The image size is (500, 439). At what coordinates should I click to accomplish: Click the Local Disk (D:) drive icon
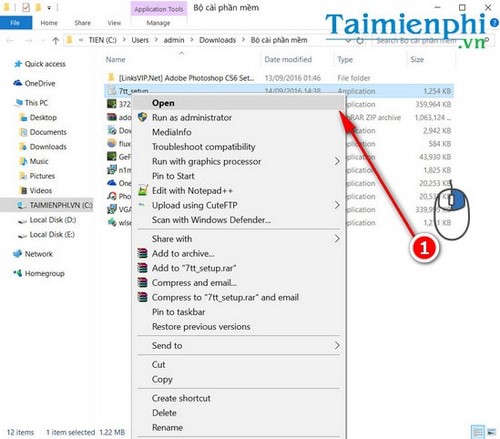(23, 220)
